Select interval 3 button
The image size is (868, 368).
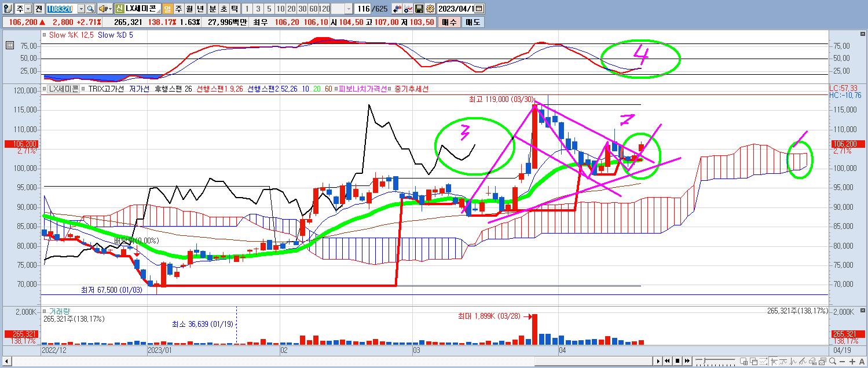click(x=258, y=9)
